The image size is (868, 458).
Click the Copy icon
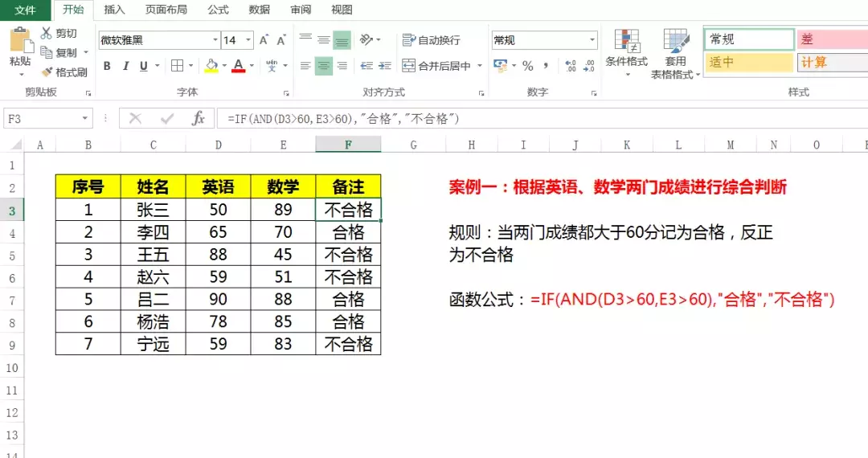coord(47,52)
